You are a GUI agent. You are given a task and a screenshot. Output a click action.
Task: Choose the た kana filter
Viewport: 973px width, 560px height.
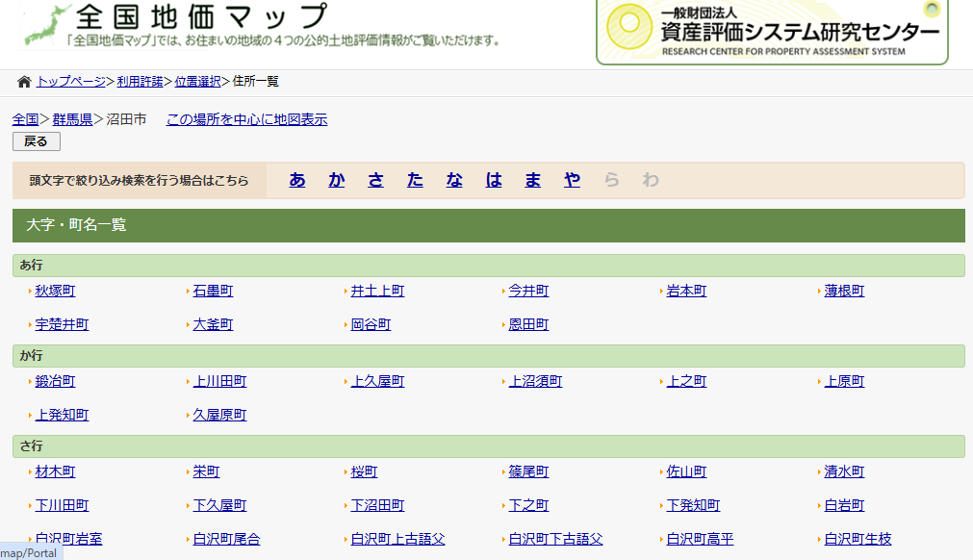click(415, 180)
